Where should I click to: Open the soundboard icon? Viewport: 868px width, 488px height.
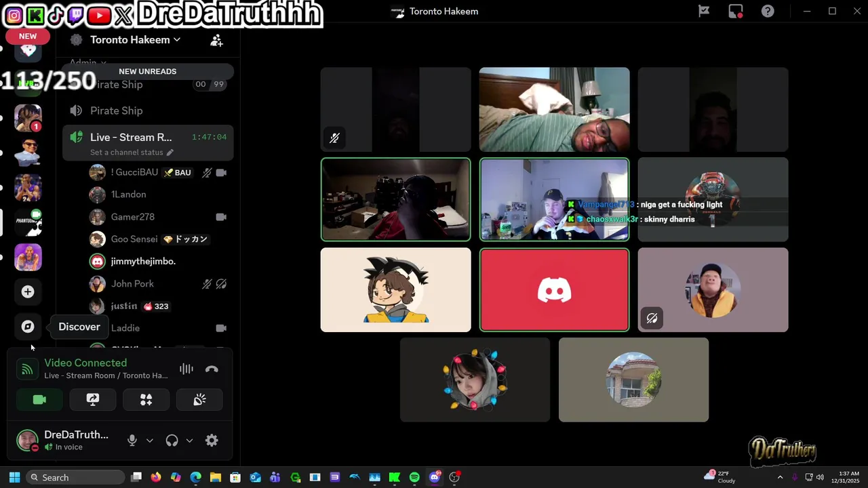(x=199, y=400)
